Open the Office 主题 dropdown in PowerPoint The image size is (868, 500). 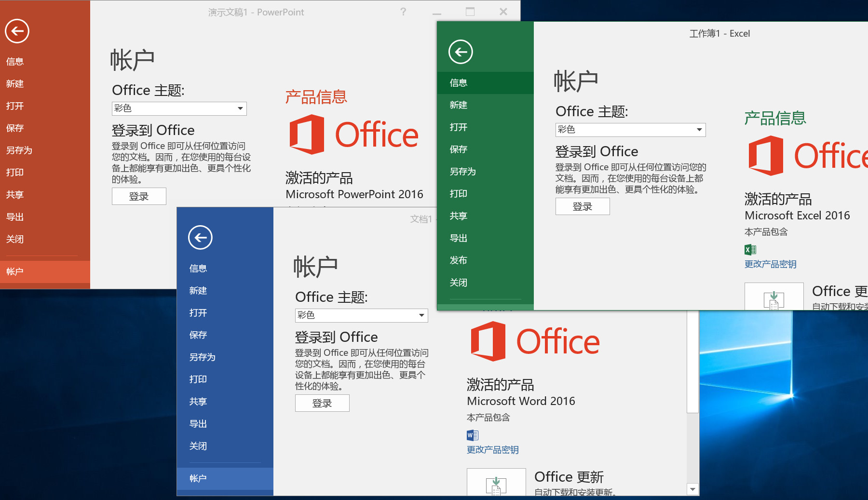pos(179,108)
